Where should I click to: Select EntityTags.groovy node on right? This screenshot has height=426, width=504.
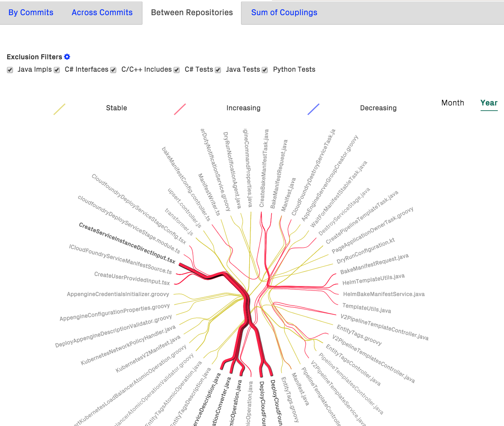359,335
